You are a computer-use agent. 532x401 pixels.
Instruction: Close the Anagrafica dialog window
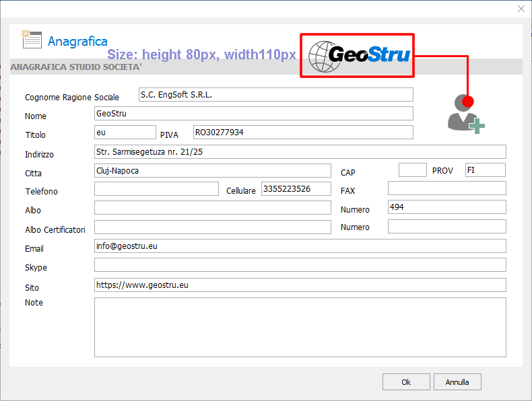[x=521, y=9]
